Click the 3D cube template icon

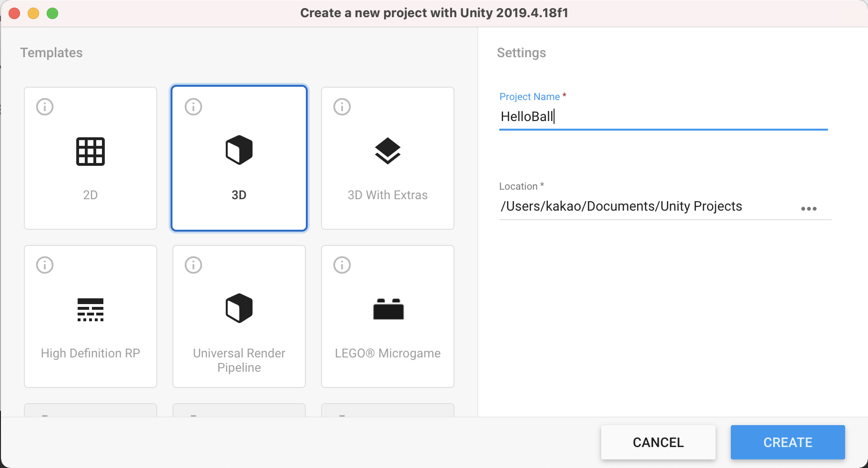click(239, 150)
